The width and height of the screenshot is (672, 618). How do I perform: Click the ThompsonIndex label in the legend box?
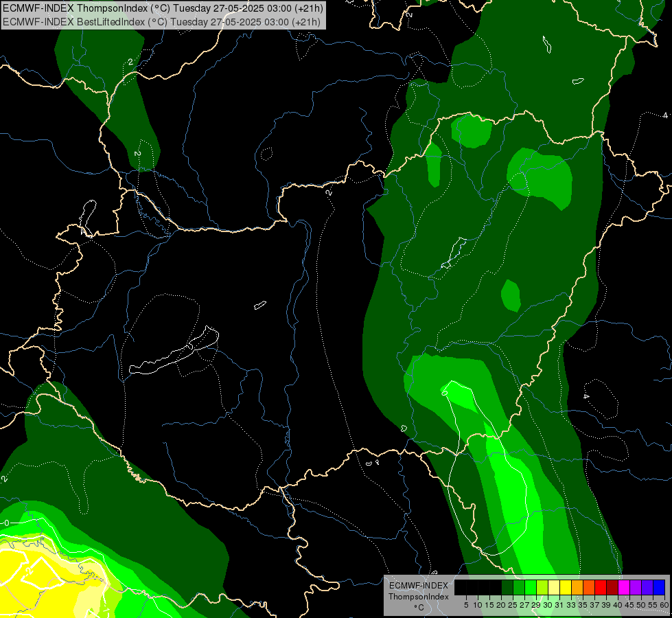click(419, 597)
